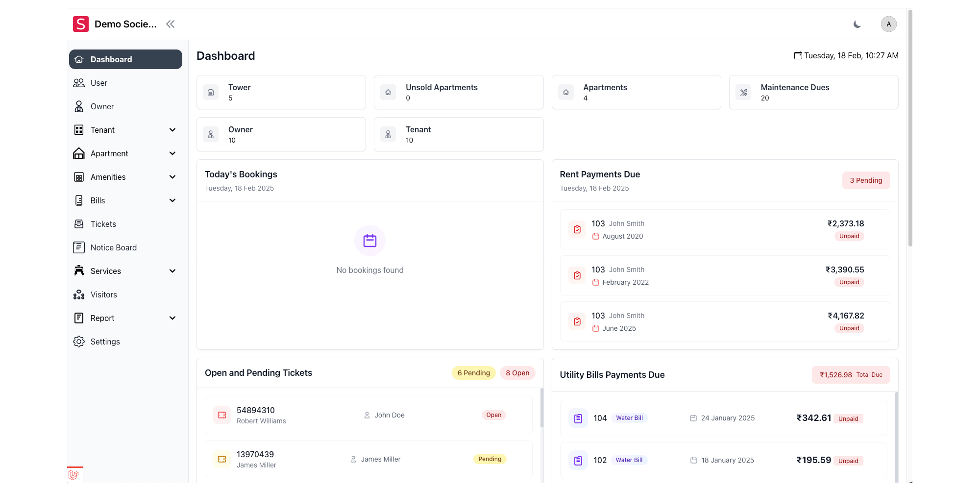
Task: Click the Tower stat card icon
Action: coord(211,92)
